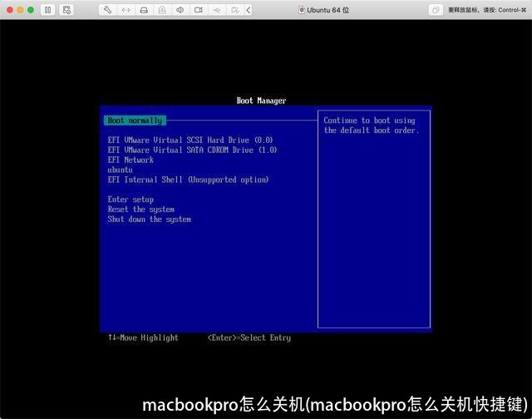The image size is (532, 419).
Task: Select the Boot normally entry
Action: [x=135, y=121]
